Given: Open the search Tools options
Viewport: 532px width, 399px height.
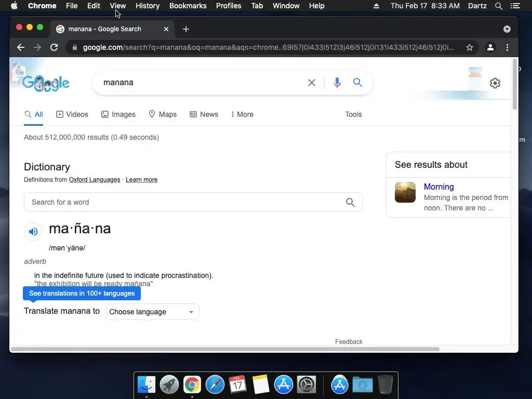Looking at the screenshot, I should pyautogui.click(x=353, y=115).
